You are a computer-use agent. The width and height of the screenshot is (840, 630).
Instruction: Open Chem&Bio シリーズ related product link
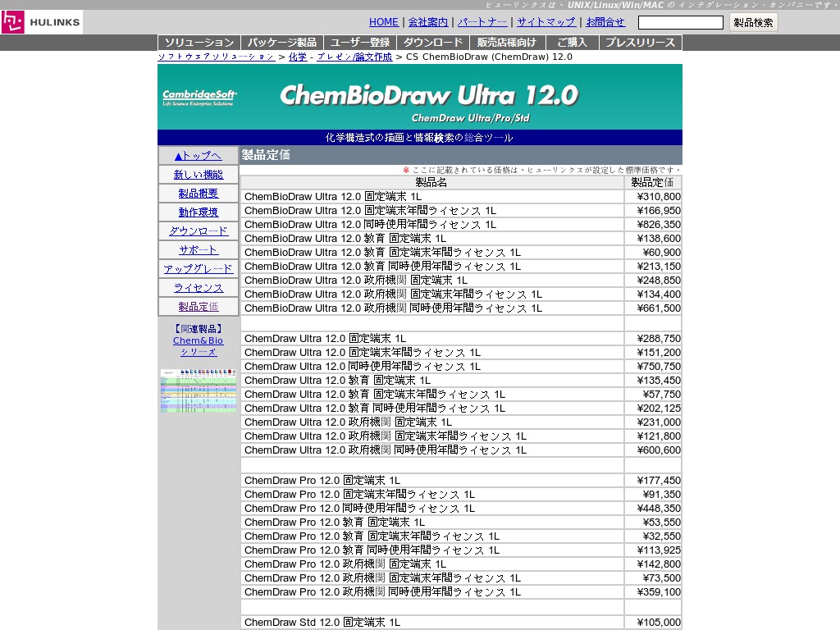[x=199, y=346]
